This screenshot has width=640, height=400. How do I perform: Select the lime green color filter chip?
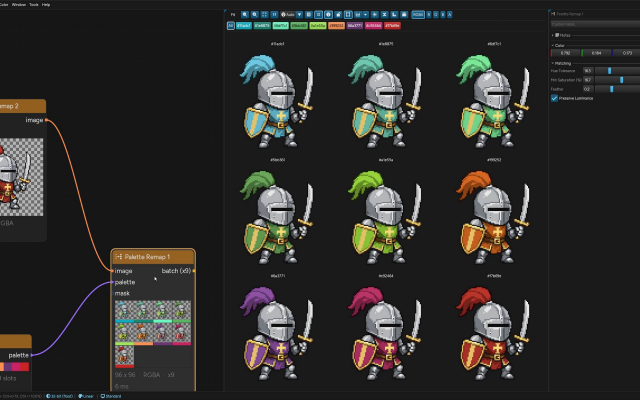(318, 26)
